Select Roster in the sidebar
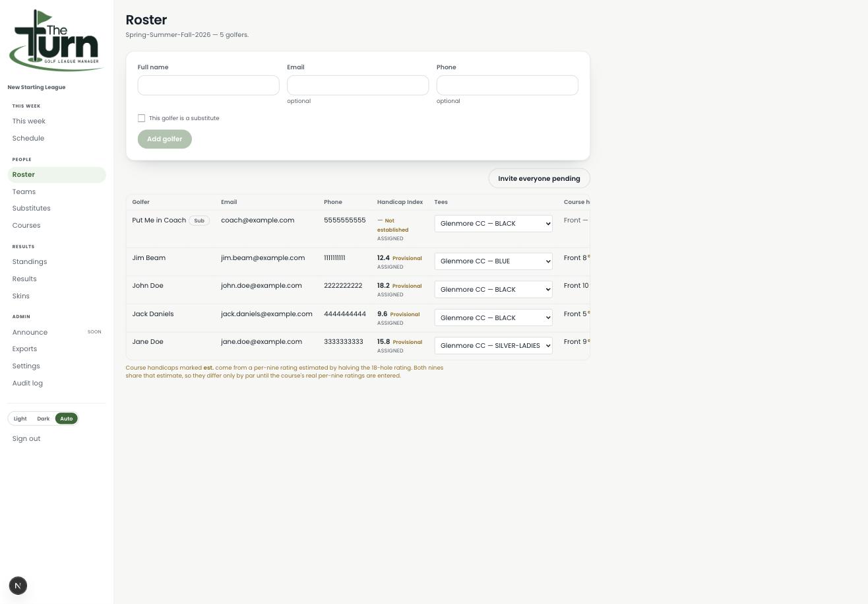 click(57, 175)
